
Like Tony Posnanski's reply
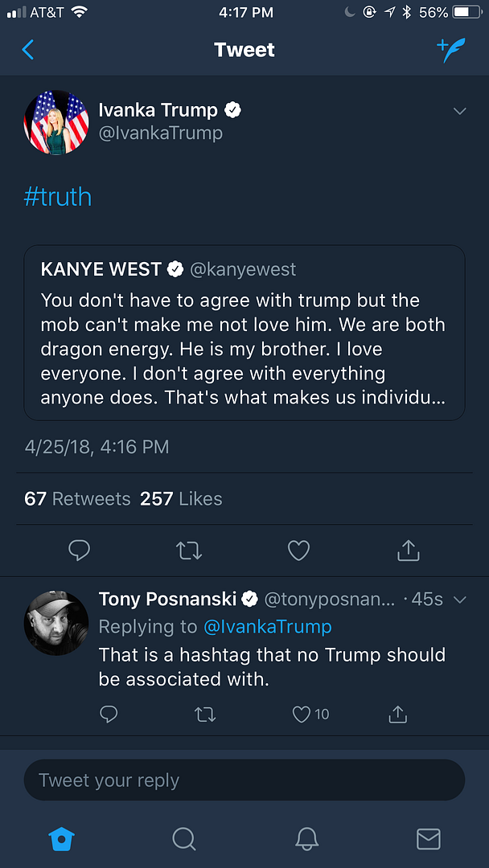point(302,714)
